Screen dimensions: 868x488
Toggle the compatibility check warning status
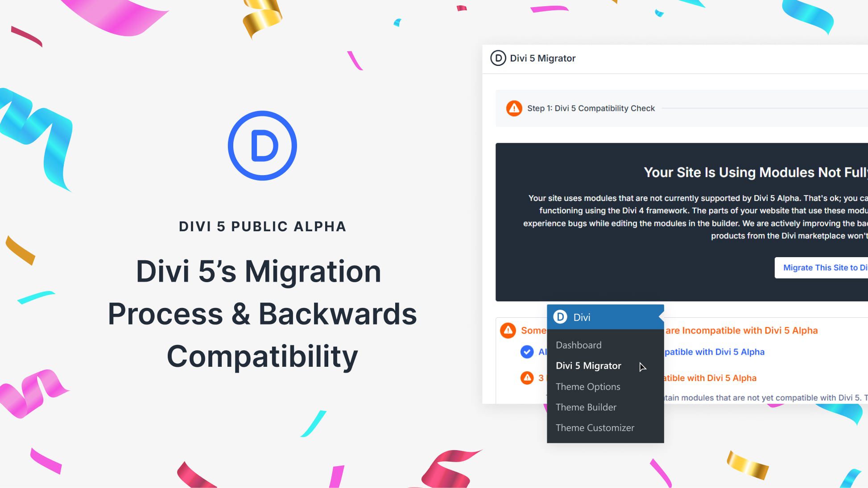pyautogui.click(x=513, y=108)
